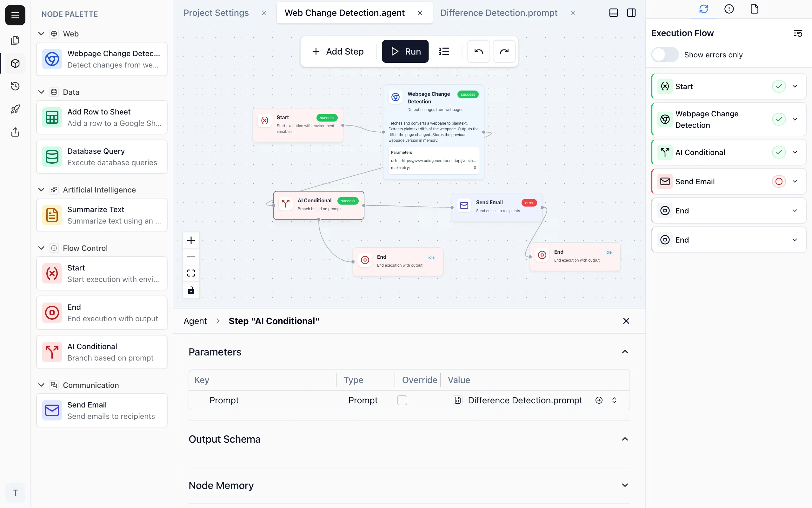Click the undo arrow in toolbar
This screenshot has height=508, width=812.
[x=478, y=51]
